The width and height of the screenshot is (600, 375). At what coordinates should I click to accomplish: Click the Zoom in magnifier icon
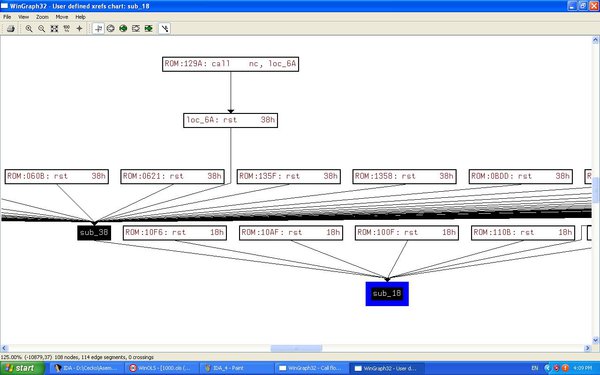coord(29,29)
